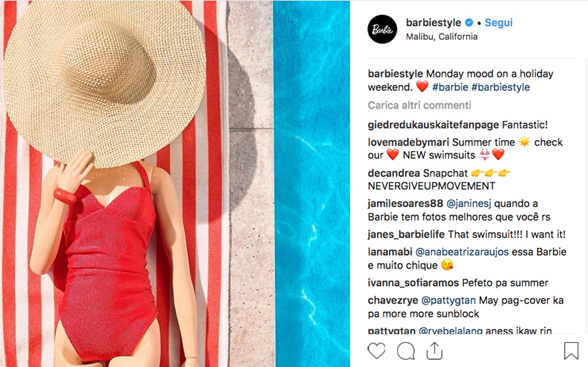Image resolution: width=588 pixels, height=367 pixels.
Task: Click the Barbie pool photo
Action: [175, 183]
